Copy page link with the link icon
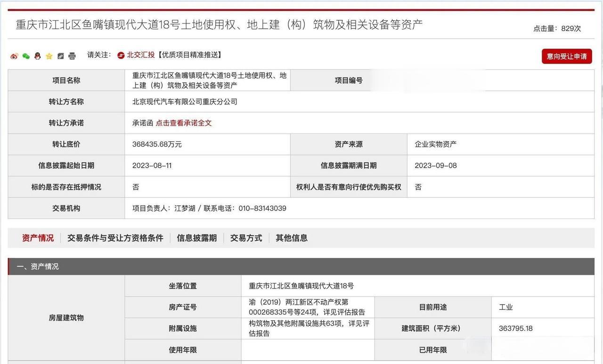The height and width of the screenshot is (364, 603). click(60, 56)
